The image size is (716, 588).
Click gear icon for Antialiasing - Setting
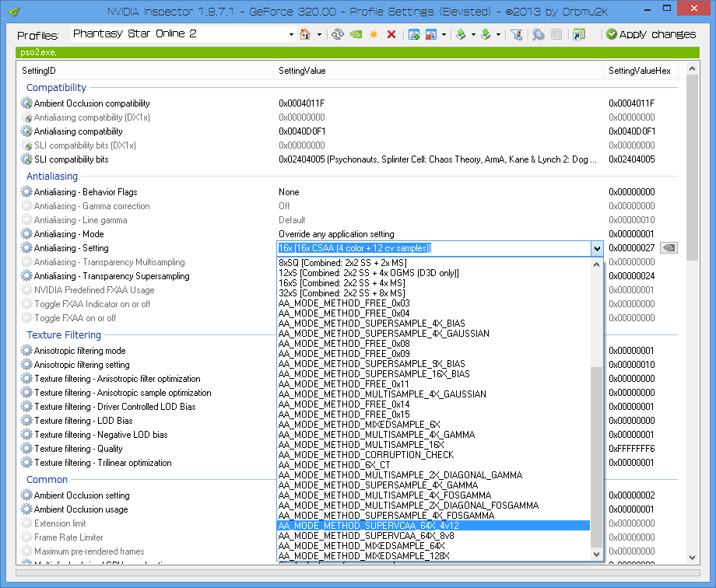tap(26, 248)
